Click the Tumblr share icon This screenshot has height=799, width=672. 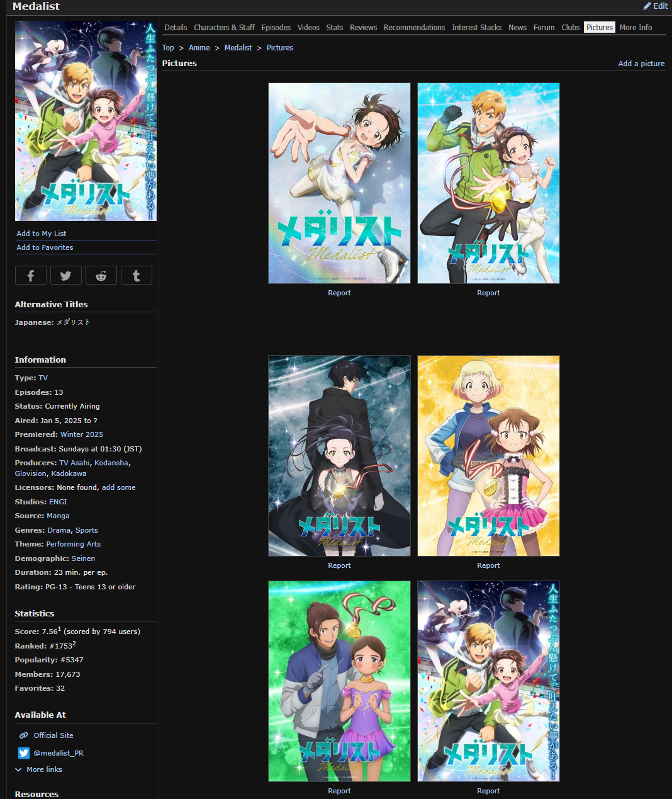point(136,276)
